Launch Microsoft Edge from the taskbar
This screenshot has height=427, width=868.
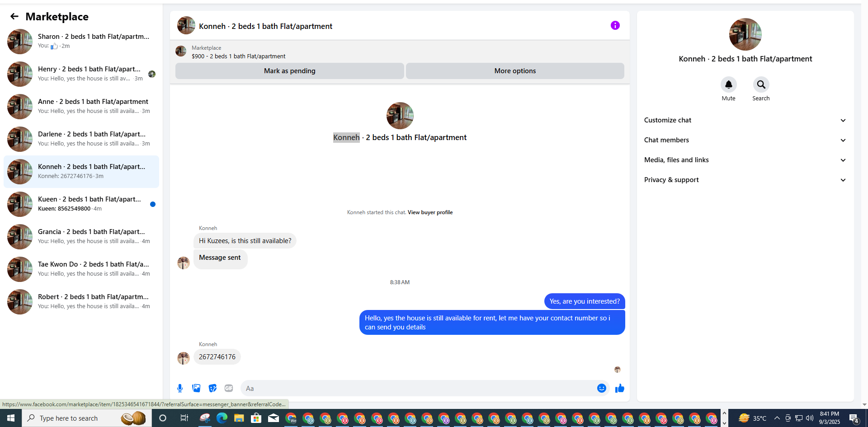tap(222, 418)
